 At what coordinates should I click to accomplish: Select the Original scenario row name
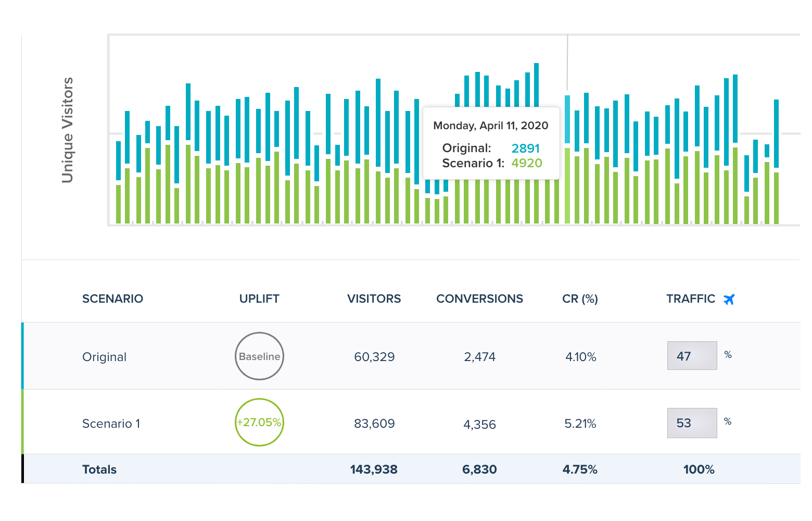click(x=104, y=357)
